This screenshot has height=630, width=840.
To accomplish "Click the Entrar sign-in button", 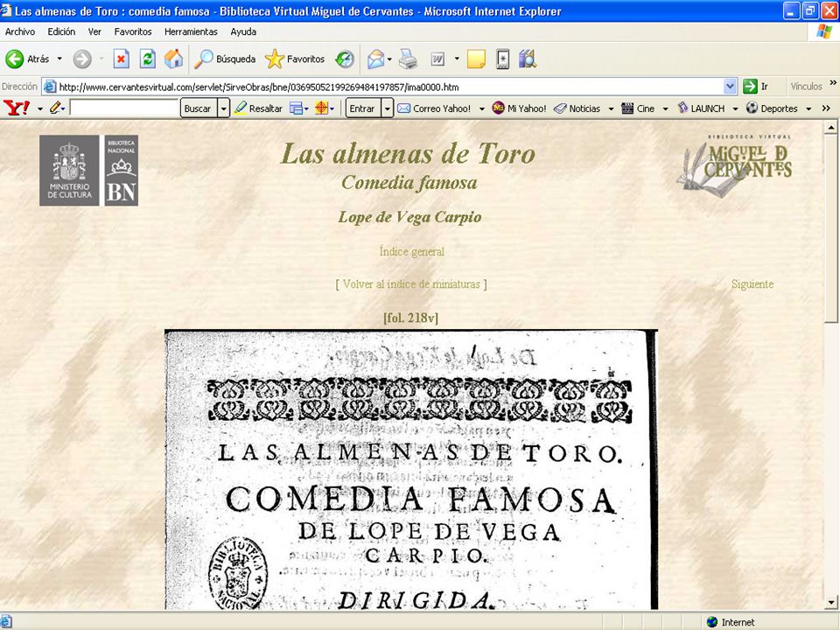I will pos(362,108).
